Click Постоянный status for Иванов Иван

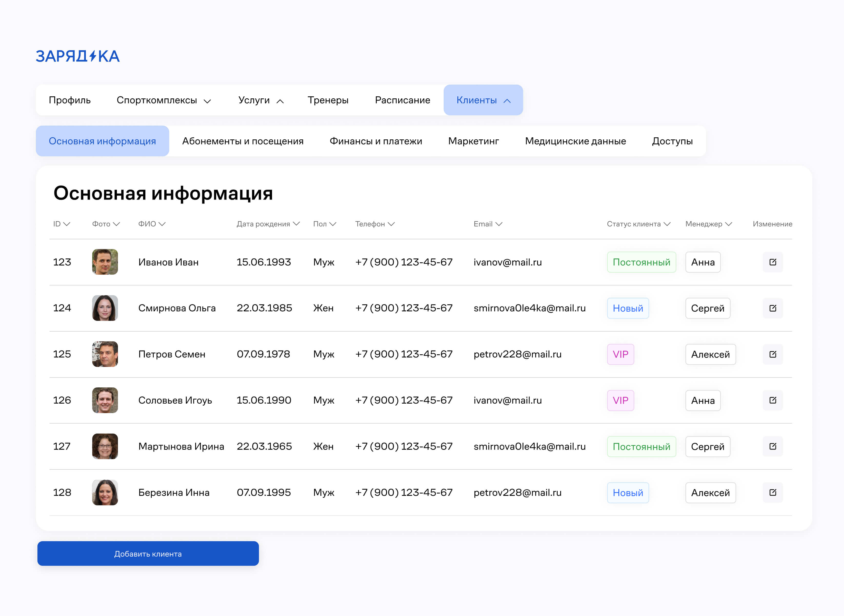point(641,262)
